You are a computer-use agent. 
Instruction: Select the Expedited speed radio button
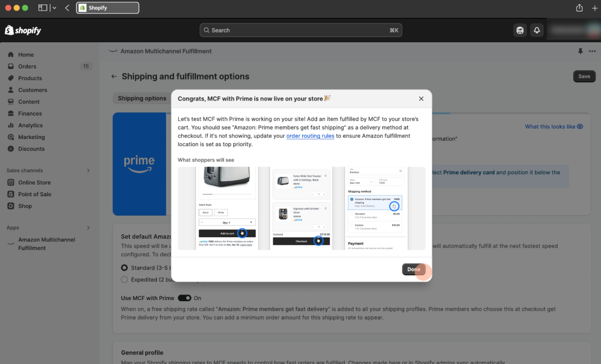coord(124,280)
